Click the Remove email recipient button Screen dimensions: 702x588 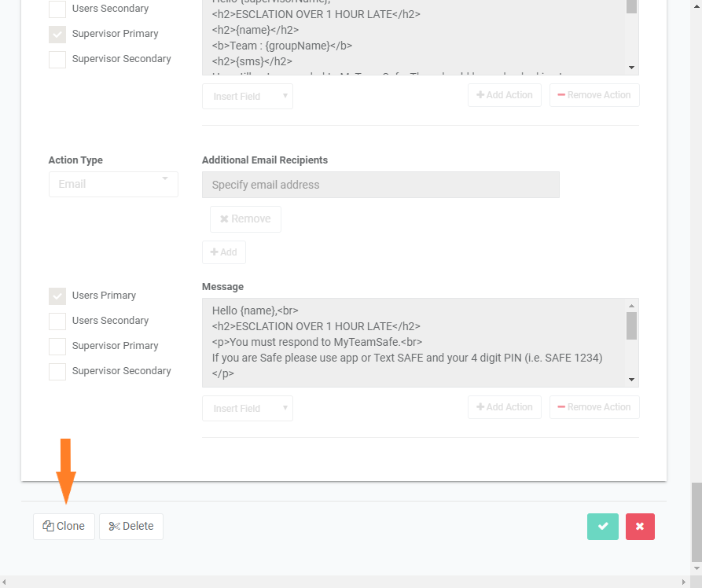click(246, 219)
